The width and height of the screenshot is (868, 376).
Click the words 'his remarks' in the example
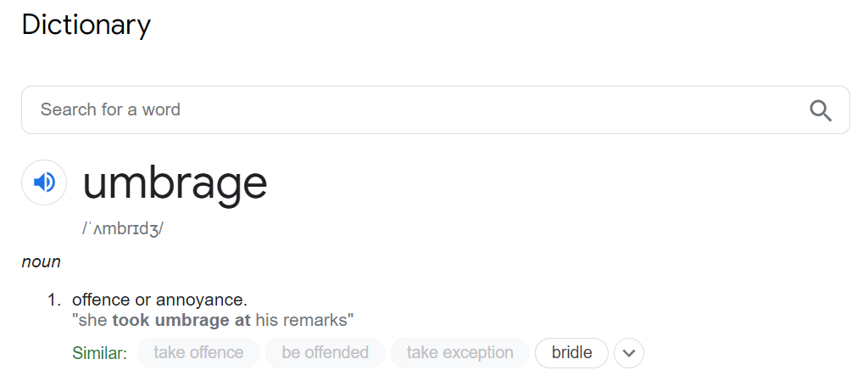[x=302, y=321]
